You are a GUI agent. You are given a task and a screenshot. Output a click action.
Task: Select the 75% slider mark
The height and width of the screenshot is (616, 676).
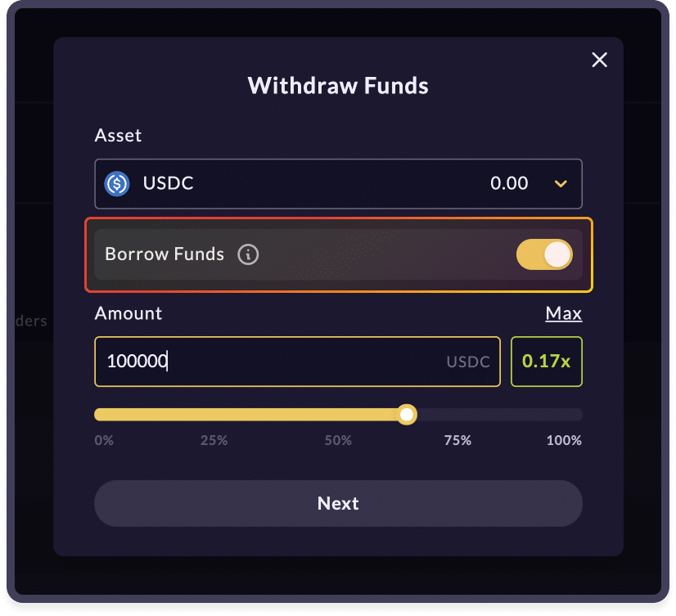[x=457, y=441]
